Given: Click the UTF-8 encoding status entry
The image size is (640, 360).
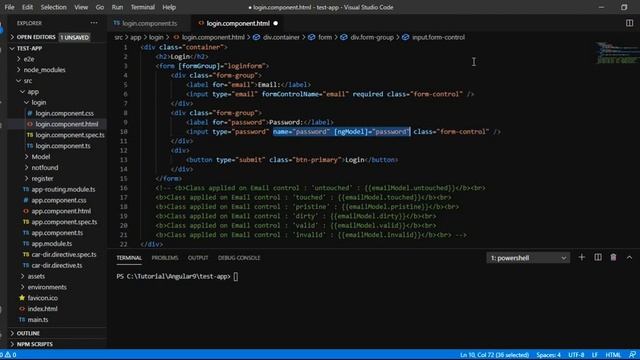Looking at the screenshot, I should click(576, 355).
